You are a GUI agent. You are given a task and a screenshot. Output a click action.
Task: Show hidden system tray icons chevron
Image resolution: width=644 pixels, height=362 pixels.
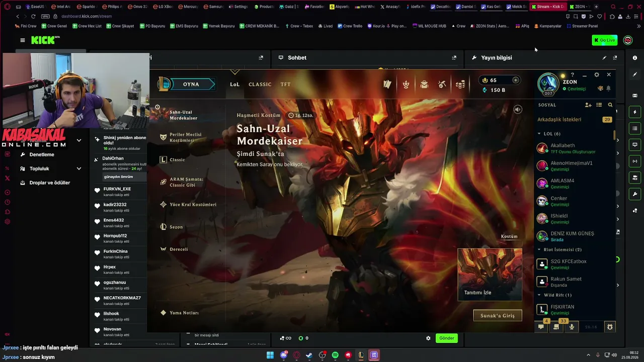589,355
